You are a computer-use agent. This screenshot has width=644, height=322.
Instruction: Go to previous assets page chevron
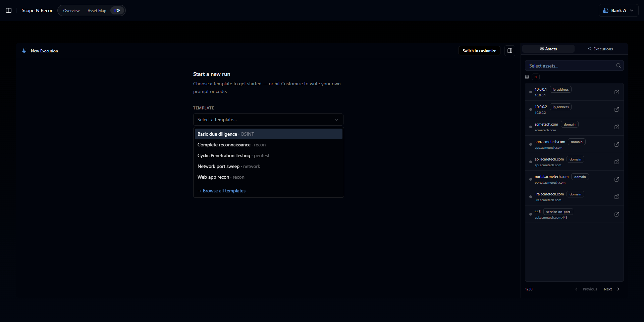point(576,289)
